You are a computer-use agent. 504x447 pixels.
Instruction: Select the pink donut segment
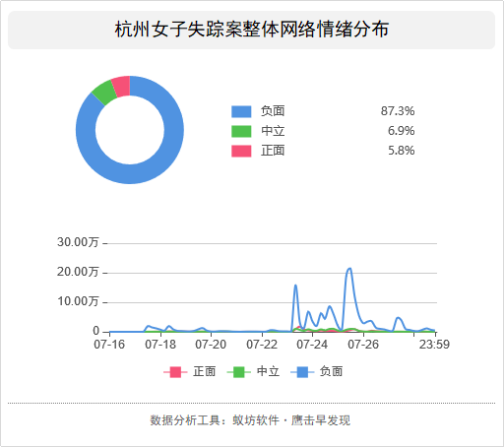[x=121, y=86]
